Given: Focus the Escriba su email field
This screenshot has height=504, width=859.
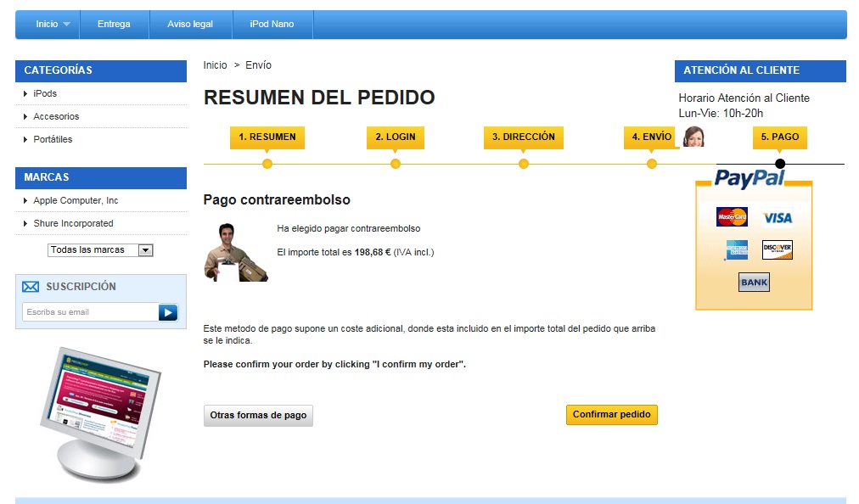Looking at the screenshot, I should (x=90, y=312).
